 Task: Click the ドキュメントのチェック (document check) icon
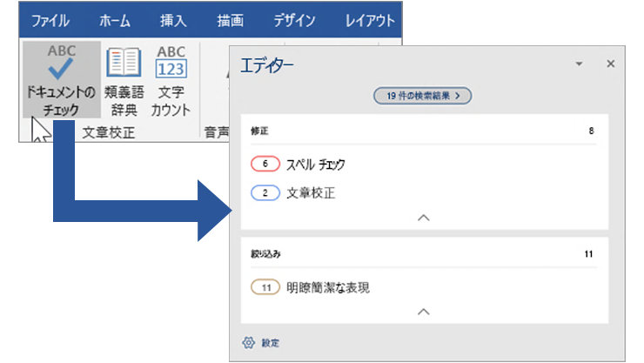(61, 79)
